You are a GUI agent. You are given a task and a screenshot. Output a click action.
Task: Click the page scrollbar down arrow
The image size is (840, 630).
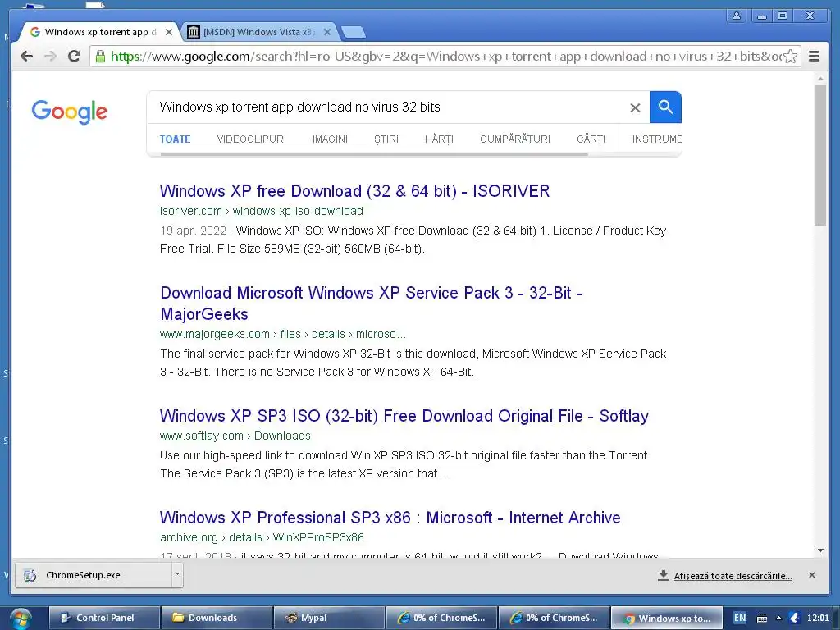tap(820, 550)
